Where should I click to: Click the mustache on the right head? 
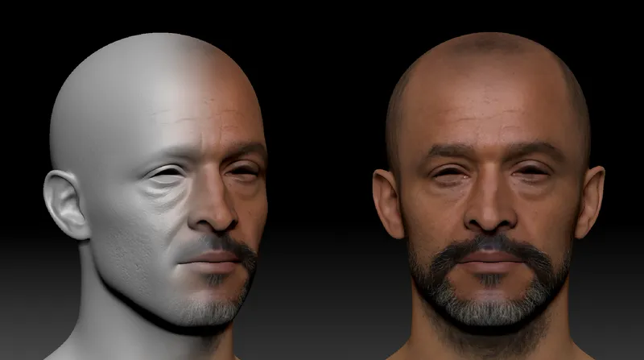tap(489, 242)
